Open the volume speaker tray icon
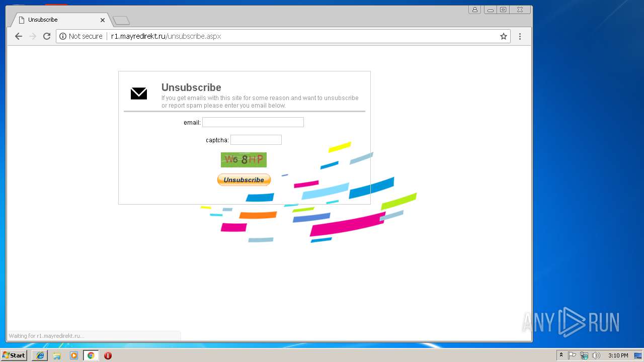 tap(596, 355)
